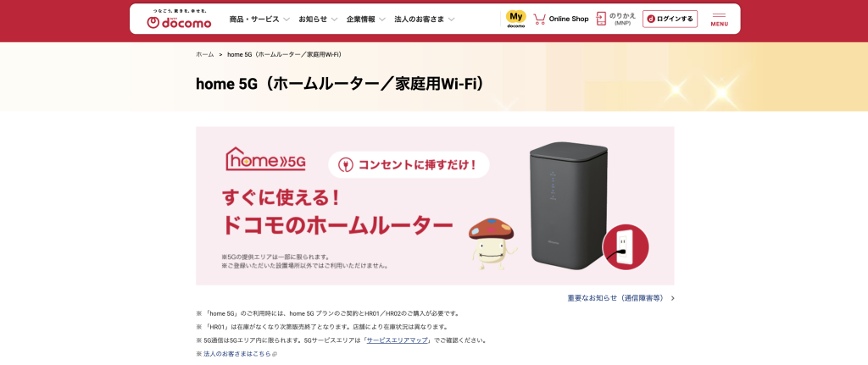
Task: Open the hamburger MENU icon
Action: tap(719, 19)
